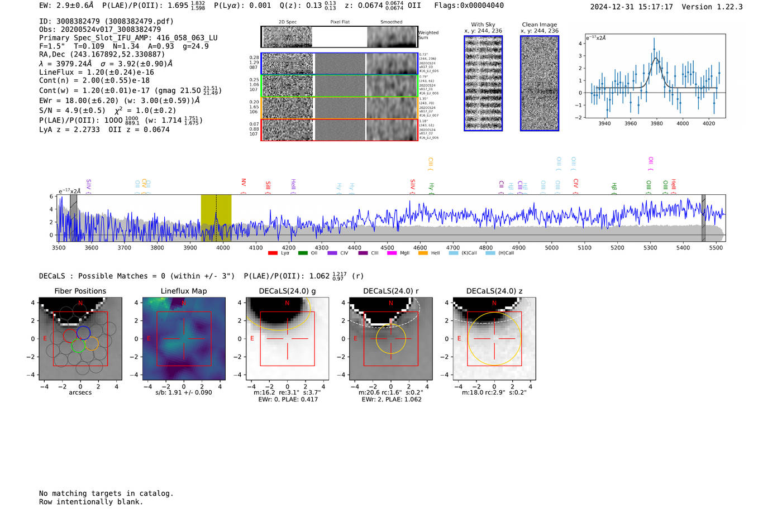782x532 pixels.
Task: Click the MgII magenta legend swatch
Action: tap(392, 253)
